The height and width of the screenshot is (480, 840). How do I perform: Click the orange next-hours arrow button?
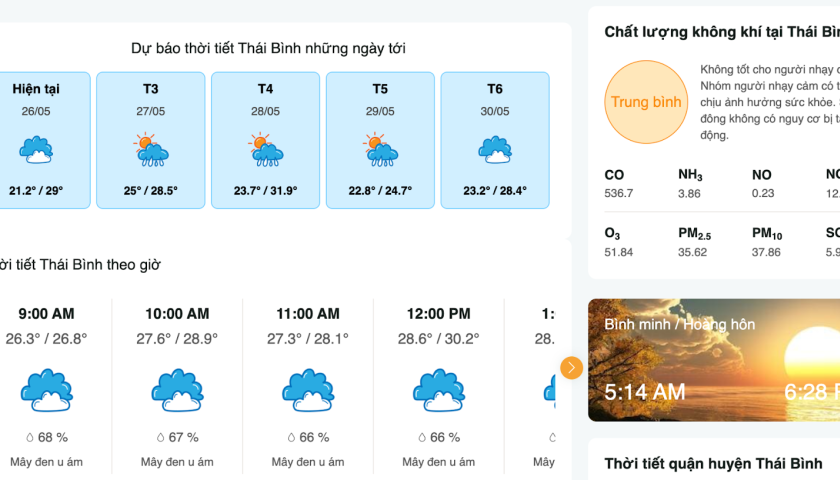(571, 368)
